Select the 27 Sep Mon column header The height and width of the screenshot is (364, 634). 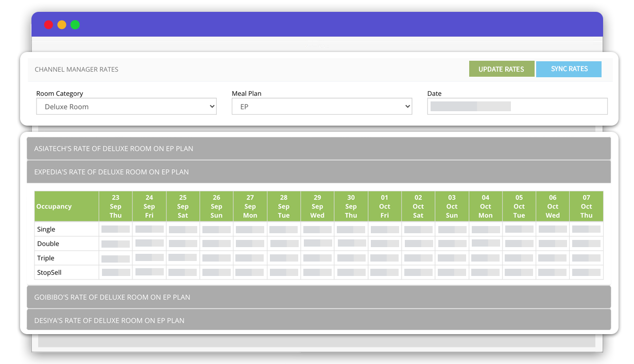250,206
